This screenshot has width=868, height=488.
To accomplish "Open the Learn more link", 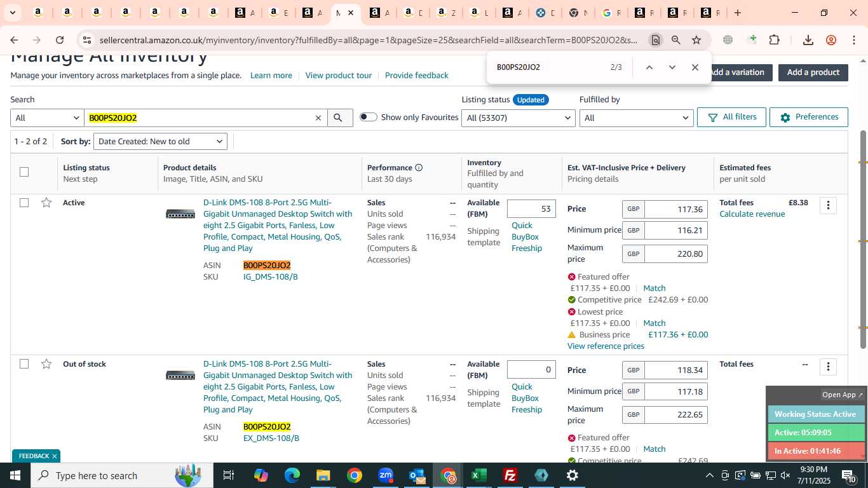I will (271, 75).
